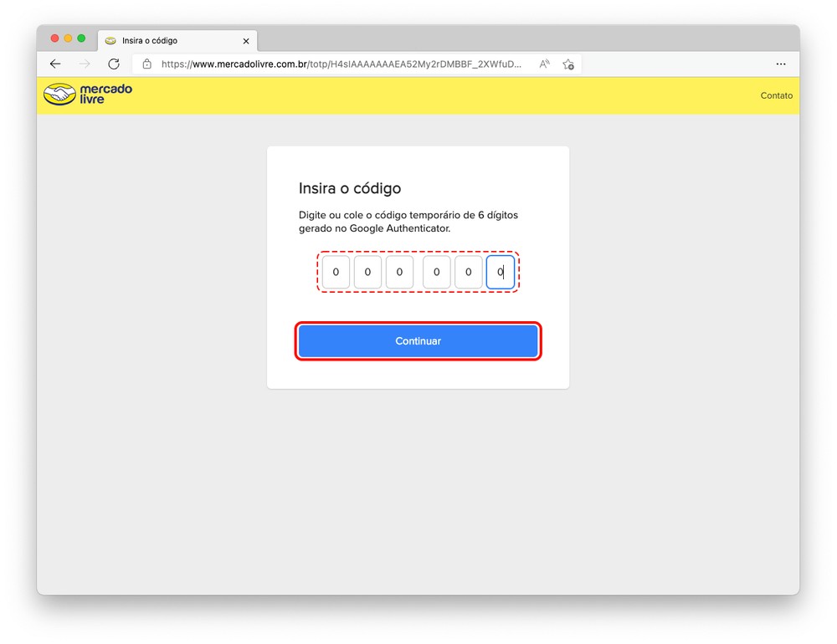Open the browser three-dot menu
Image resolution: width=837 pixels, height=644 pixels.
click(780, 64)
